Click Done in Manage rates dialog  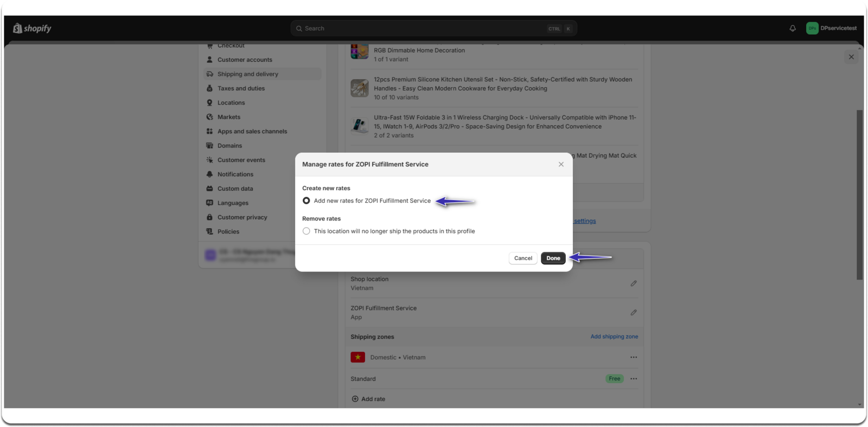(x=553, y=258)
